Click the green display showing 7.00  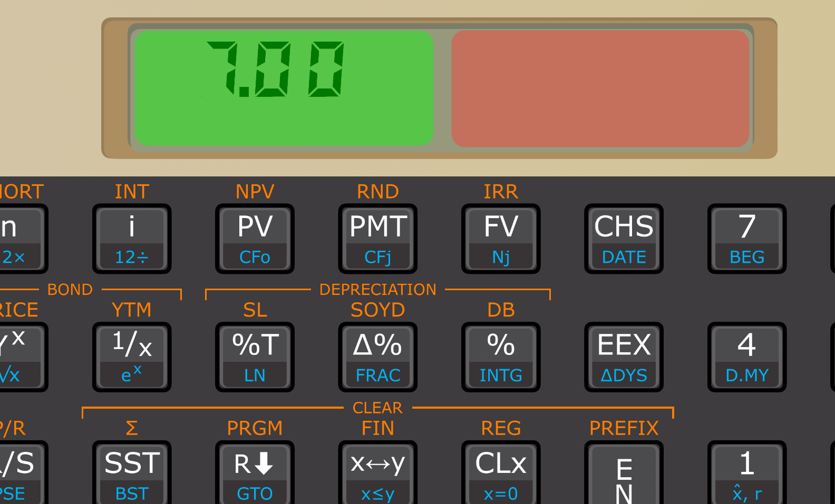coord(284,88)
